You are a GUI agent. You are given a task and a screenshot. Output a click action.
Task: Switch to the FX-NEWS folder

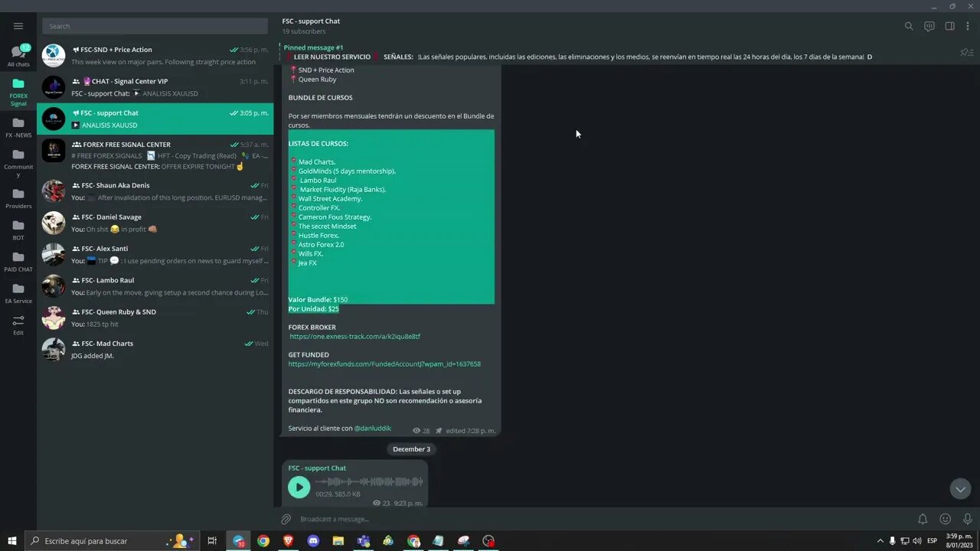click(18, 127)
